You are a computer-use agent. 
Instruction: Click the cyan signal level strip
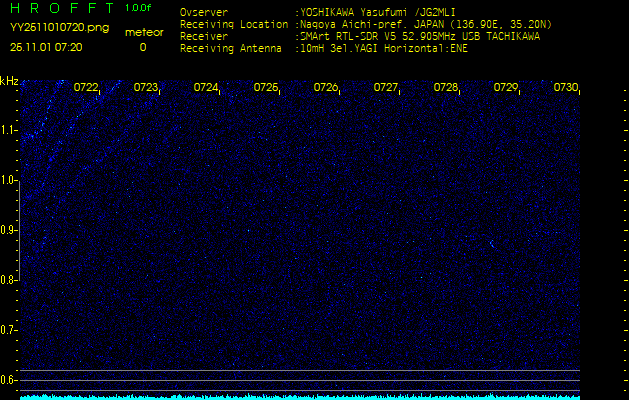tap(320, 396)
